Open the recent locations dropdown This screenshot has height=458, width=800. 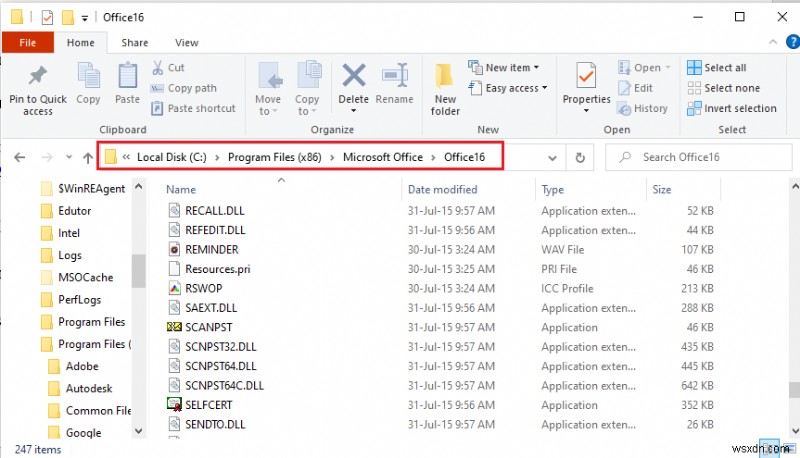[x=69, y=158]
